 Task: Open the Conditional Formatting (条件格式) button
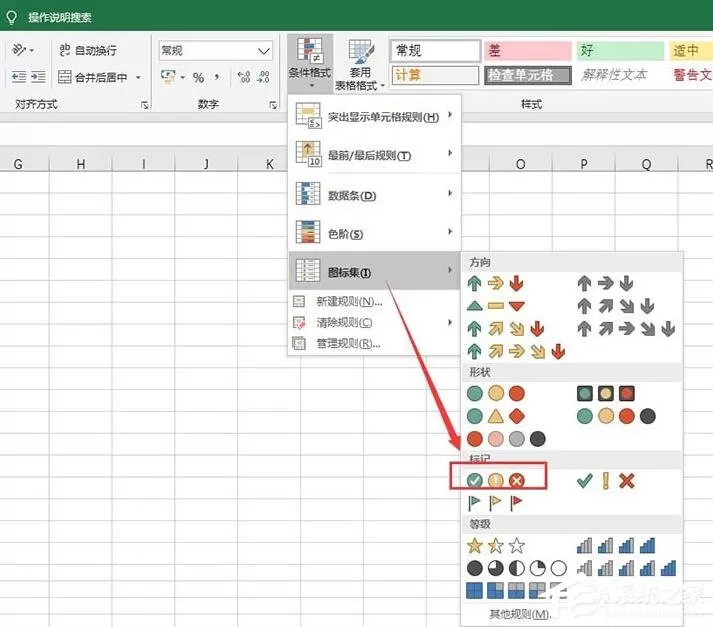click(x=310, y=63)
